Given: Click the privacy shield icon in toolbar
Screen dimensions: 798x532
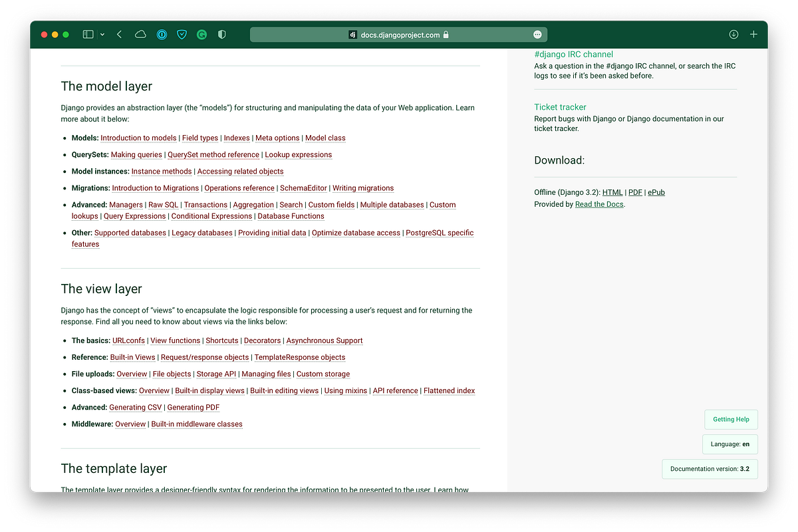Looking at the screenshot, I should click(221, 34).
